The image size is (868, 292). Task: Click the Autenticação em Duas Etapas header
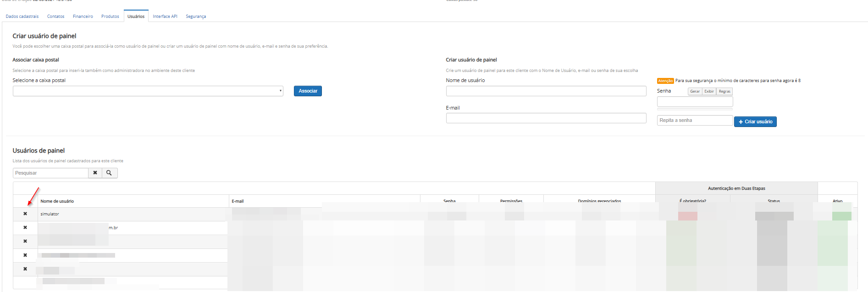pyautogui.click(x=736, y=188)
